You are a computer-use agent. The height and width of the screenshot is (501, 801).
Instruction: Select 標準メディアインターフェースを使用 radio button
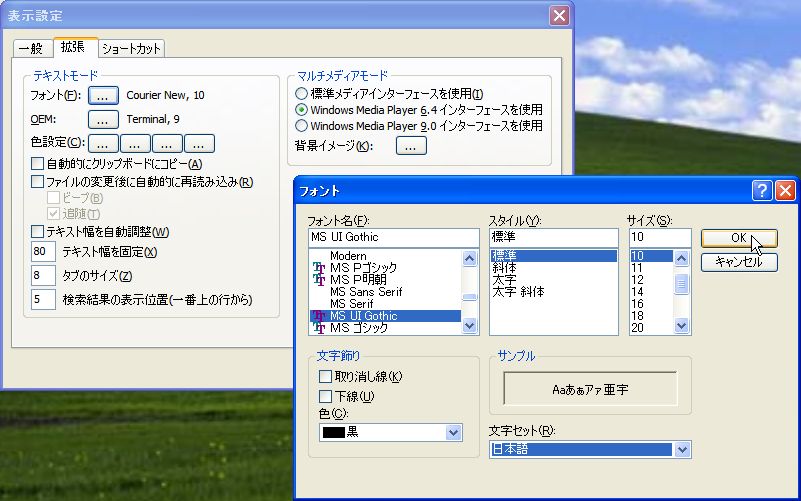coord(301,93)
